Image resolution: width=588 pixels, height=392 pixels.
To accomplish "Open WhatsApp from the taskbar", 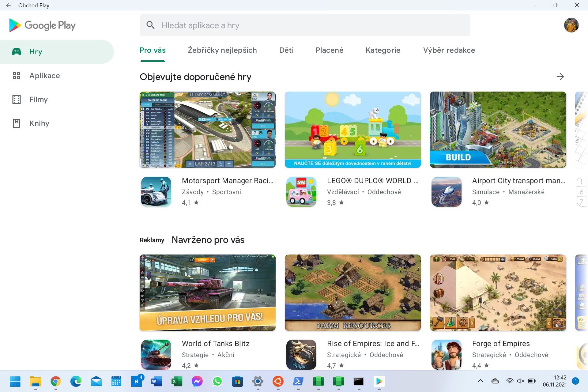I will pyautogui.click(x=217, y=381).
